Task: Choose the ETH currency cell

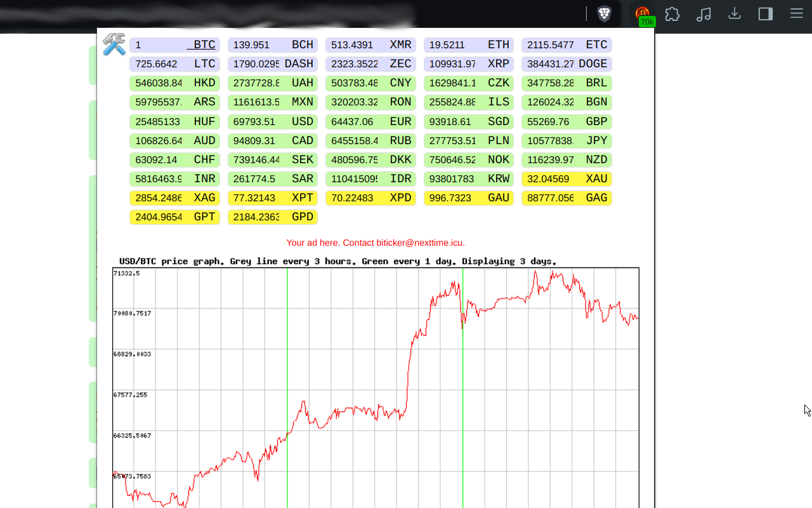Action: pyautogui.click(x=469, y=45)
